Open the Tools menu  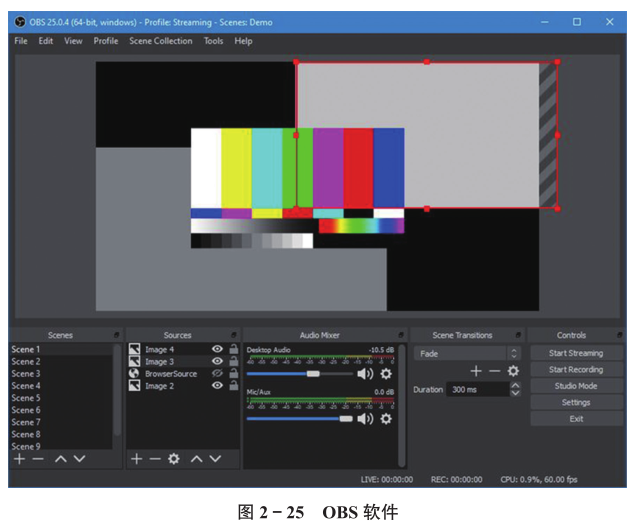213,41
